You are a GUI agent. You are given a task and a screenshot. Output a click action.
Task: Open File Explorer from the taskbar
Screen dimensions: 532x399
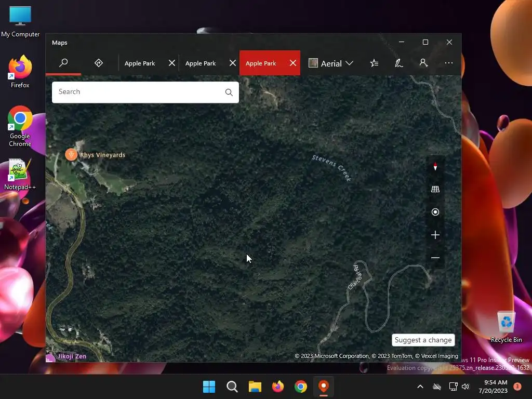(255, 387)
